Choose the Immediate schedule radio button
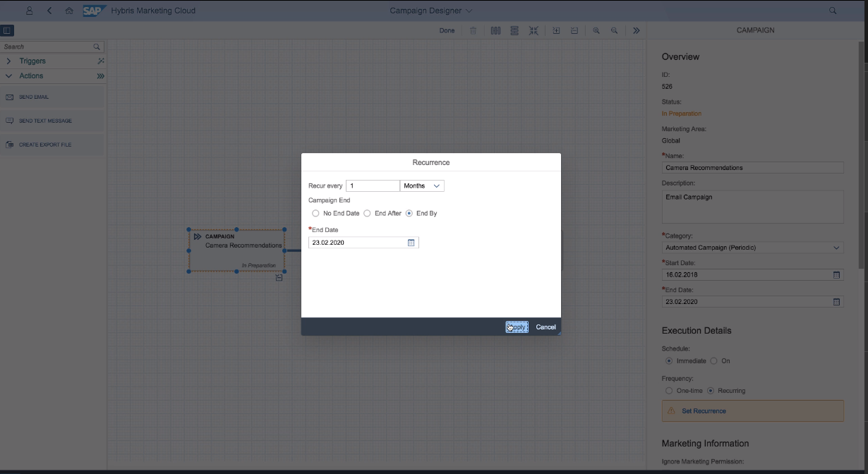 pos(669,361)
